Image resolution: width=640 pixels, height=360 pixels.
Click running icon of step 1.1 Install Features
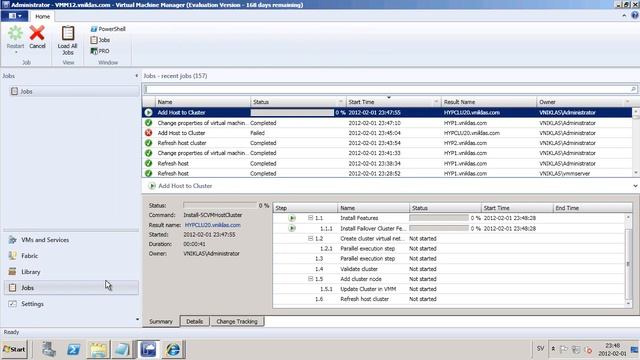[292, 218]
